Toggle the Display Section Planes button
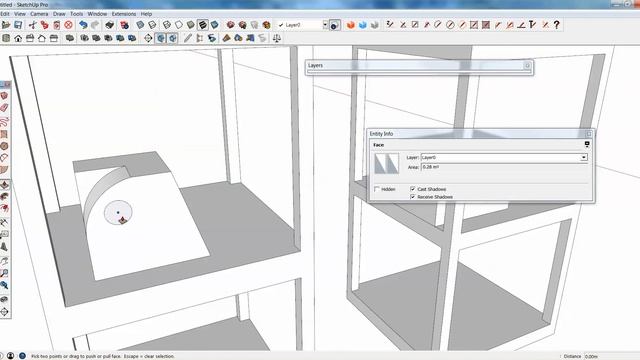 pos(161,38)
